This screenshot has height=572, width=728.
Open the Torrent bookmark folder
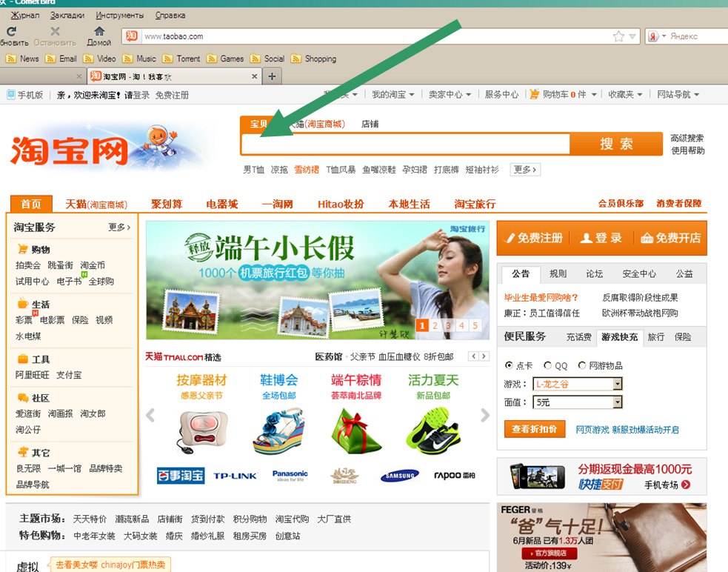coord(181,59)
